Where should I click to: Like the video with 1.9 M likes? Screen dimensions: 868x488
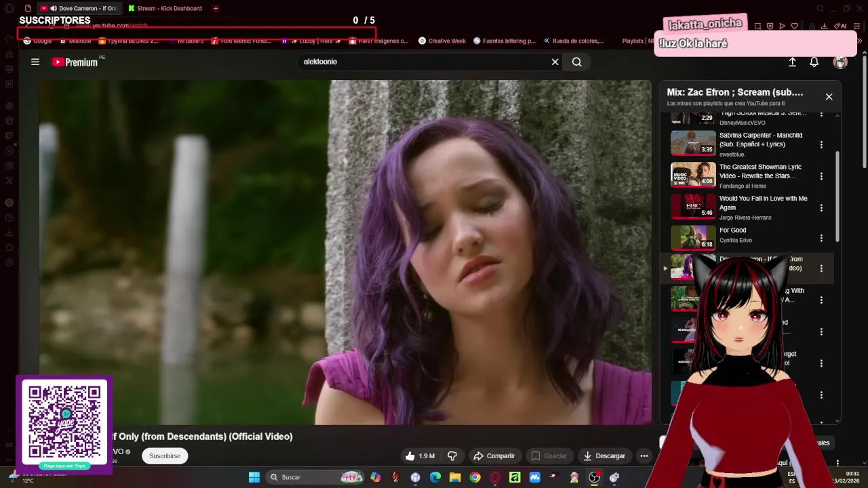(x=420, y=456)
